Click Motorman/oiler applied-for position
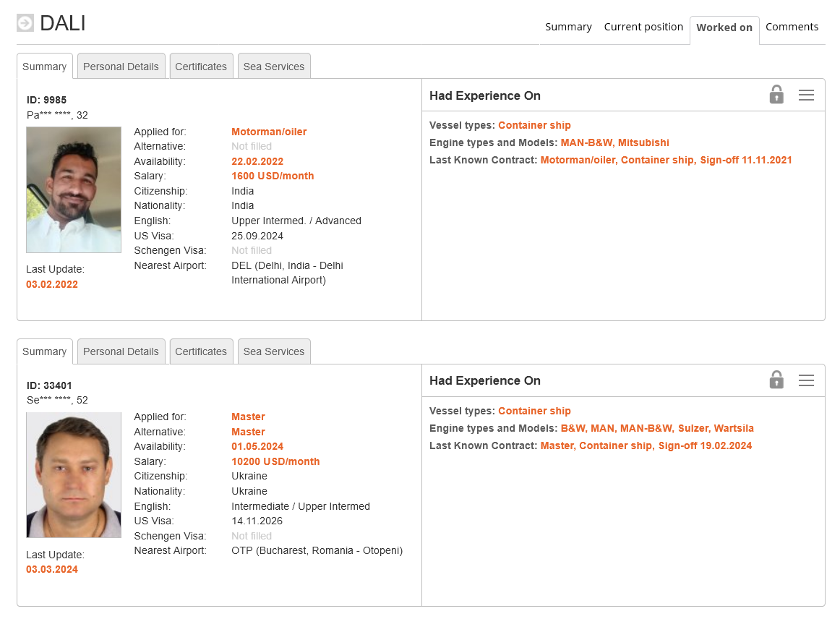 pos(269,132)
